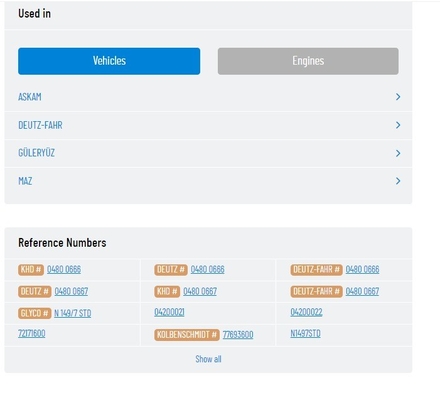Click Show all reference numbers
Viewport: 440px width, 400px height.
pyautogui.click(x=208, y=359)
